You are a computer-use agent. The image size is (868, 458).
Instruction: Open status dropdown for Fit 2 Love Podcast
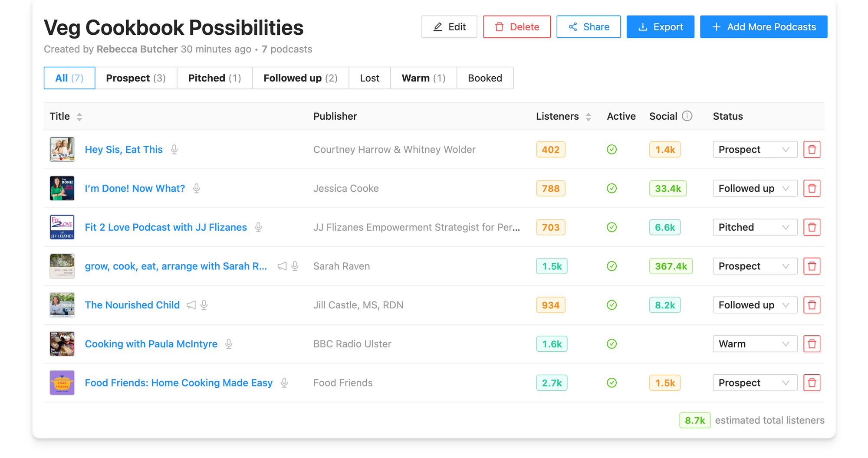pyautogui.click(x=755, y=227)
